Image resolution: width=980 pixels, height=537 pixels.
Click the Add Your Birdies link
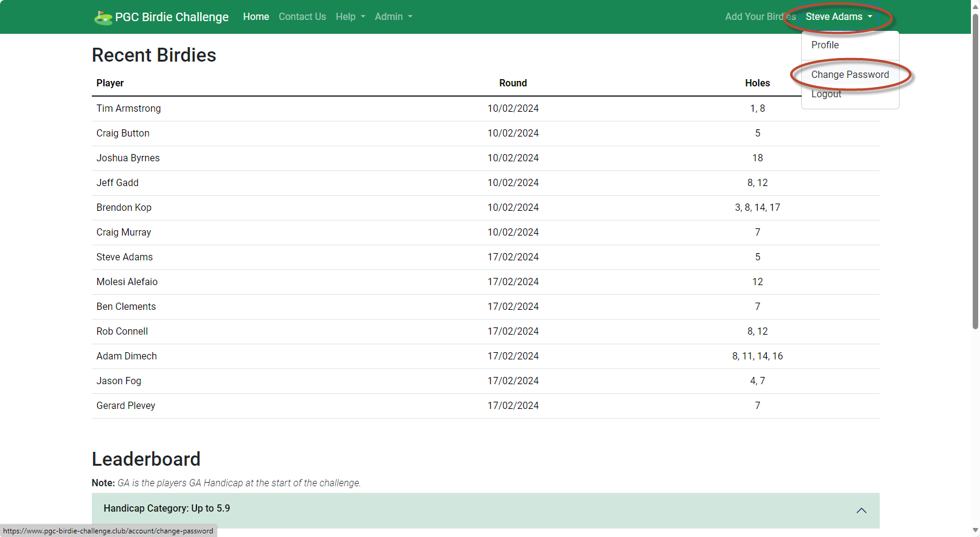point(759,17)
